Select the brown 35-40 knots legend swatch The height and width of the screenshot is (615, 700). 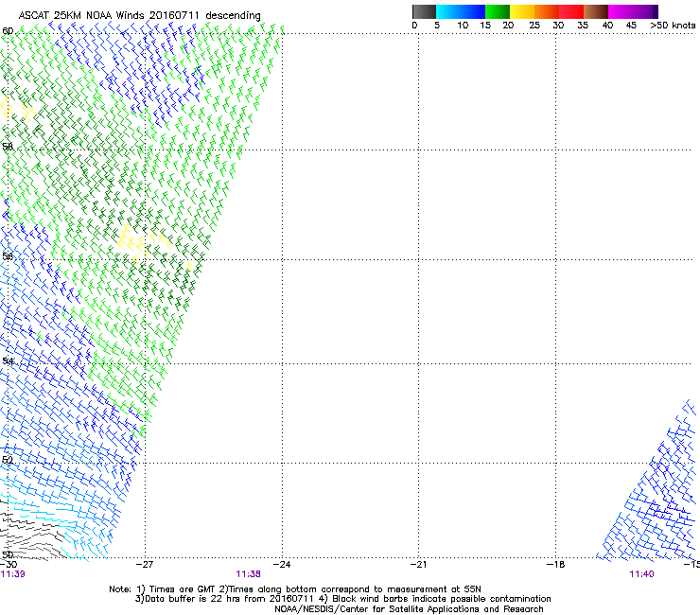[x=596, y=11]
